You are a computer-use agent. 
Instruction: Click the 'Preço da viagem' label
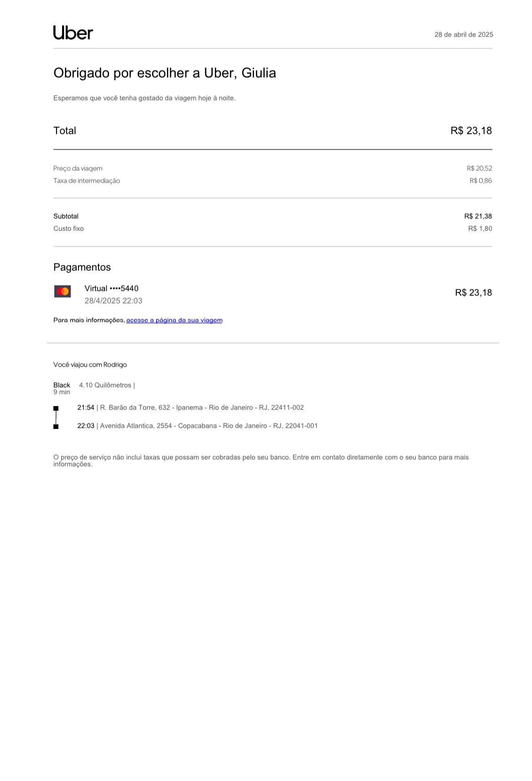tap(78, 168)
